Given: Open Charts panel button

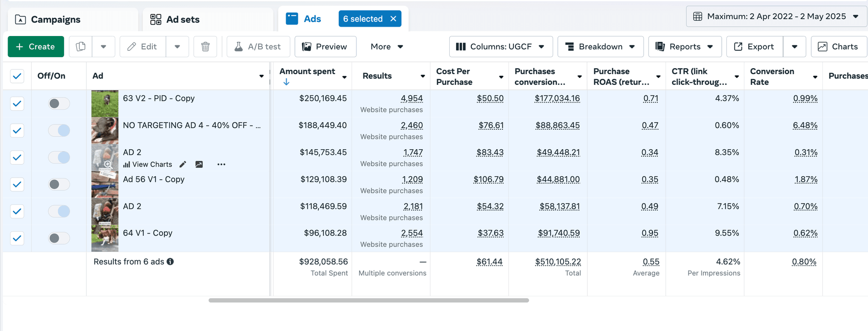Looking at the screenshot, I should pyautogui.click(x=838, y=47).
